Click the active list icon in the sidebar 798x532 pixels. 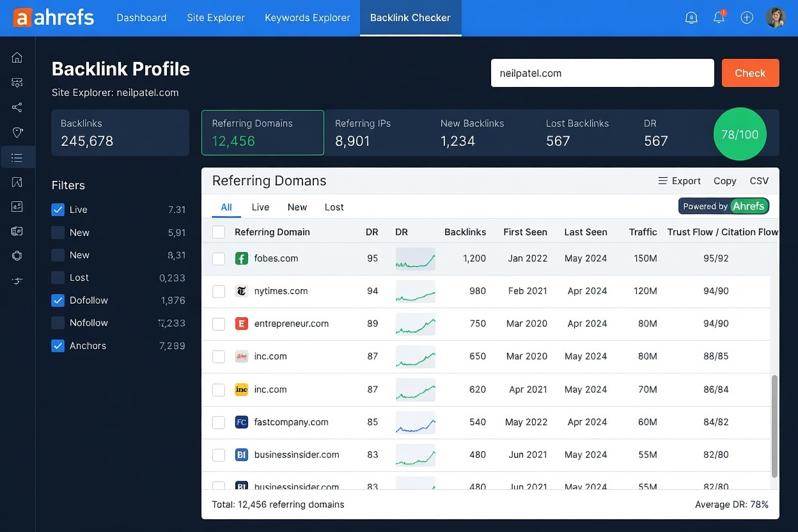pos(17,157)
